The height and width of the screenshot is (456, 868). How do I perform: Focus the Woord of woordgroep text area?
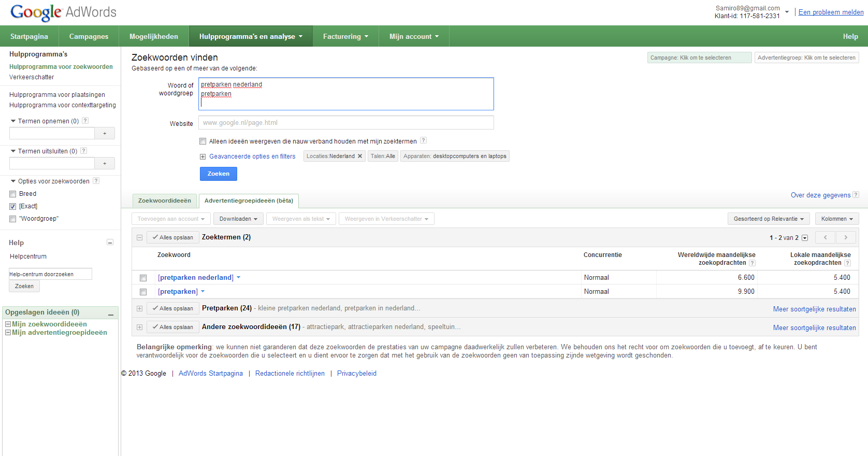(346, 94)
